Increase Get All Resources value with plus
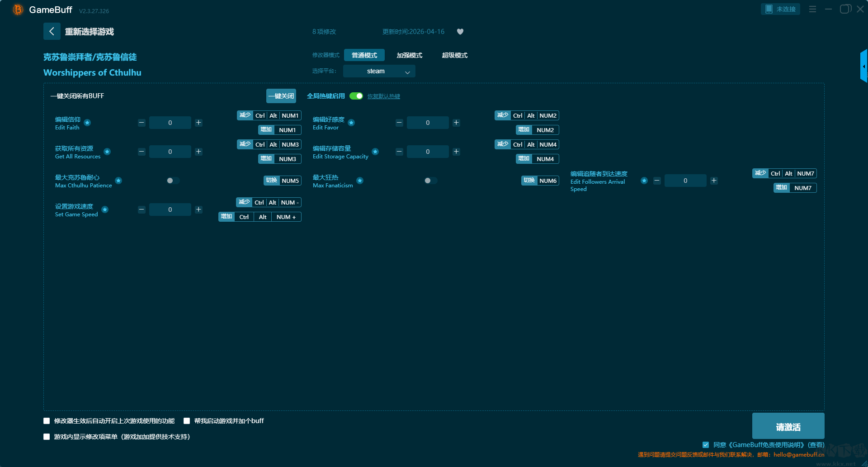 [x=198, y=152]
